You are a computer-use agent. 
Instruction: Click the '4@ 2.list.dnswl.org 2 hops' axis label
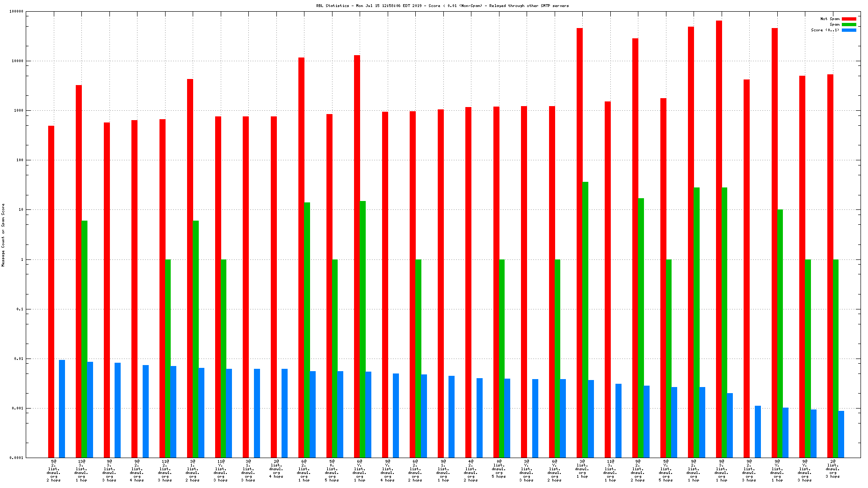click(x=471, y=470)
